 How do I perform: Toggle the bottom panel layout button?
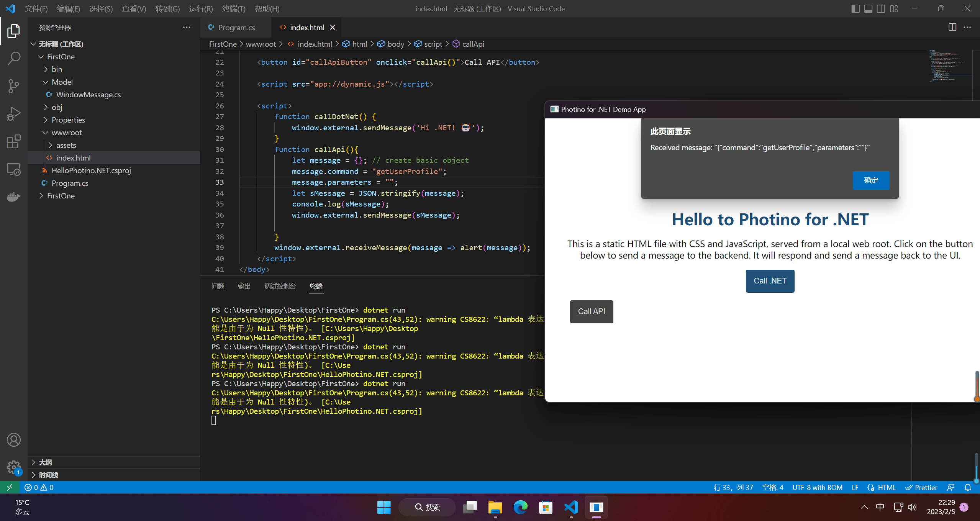click(x=868, y=8)
